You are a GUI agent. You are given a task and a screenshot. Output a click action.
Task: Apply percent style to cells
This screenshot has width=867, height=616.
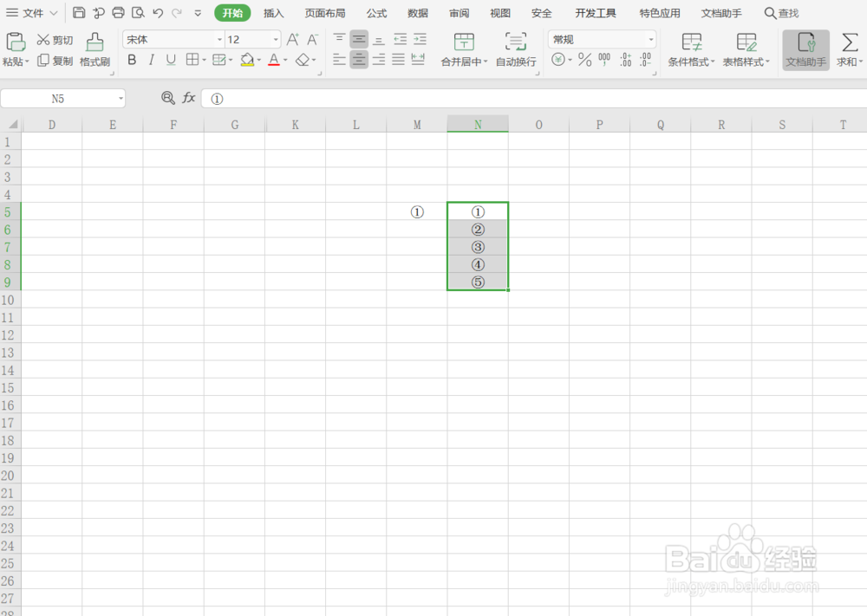[584, 60]
